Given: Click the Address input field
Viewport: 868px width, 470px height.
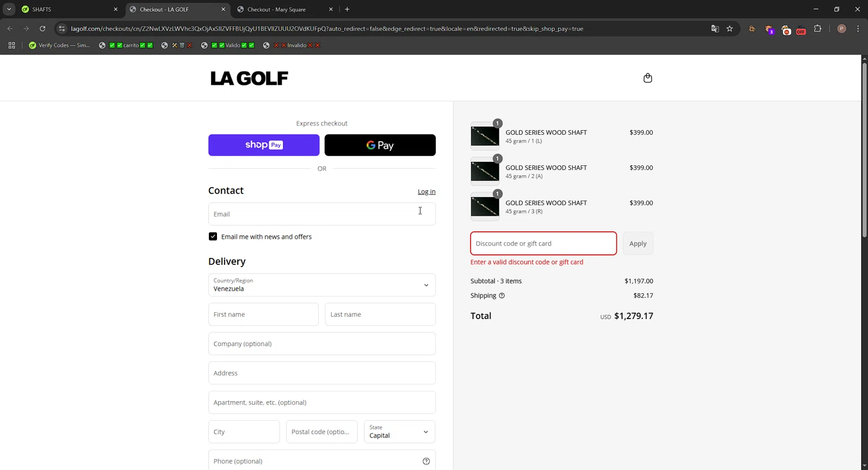Looking at the screenshot, I should click(322, 373).
